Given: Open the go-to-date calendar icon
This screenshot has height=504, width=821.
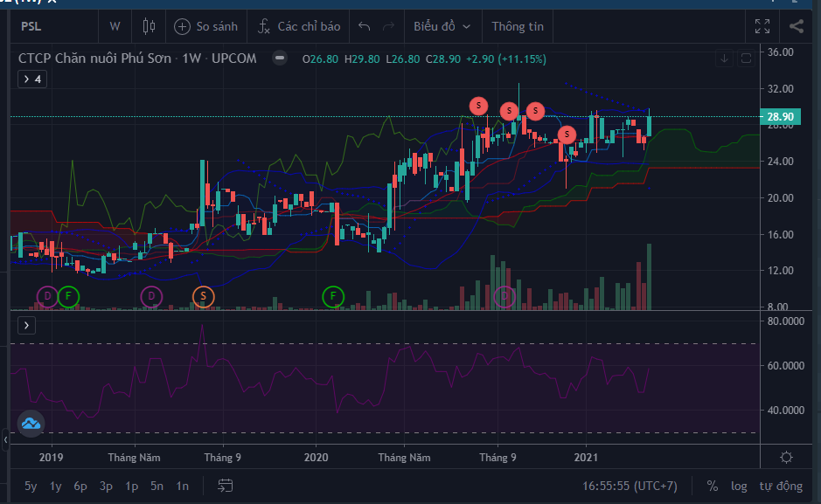Looking at the screenshot, I should coord(226,485).
